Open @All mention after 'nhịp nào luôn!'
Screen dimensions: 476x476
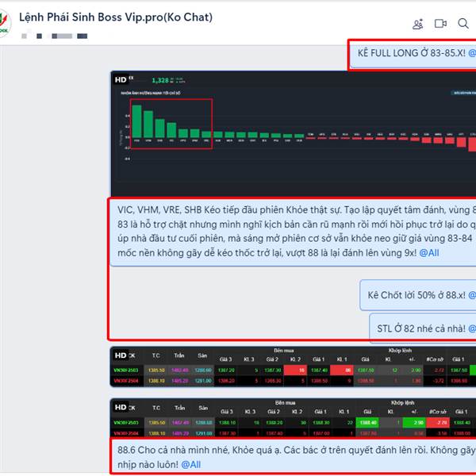[191, 464]
